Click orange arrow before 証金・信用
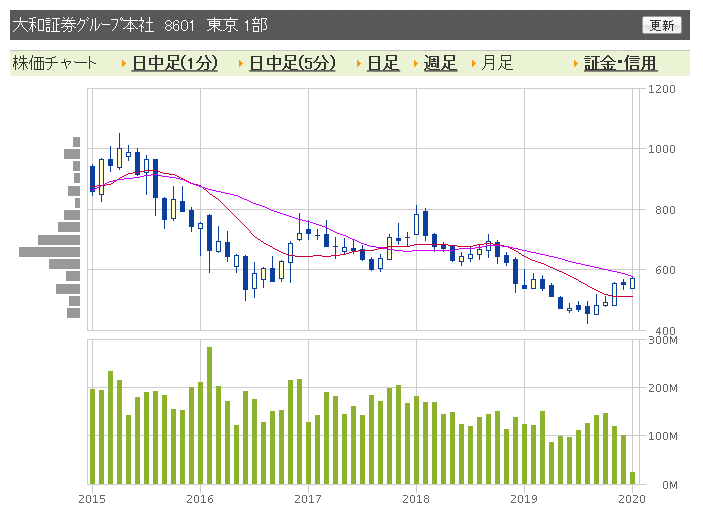 (x=576, y=64)
